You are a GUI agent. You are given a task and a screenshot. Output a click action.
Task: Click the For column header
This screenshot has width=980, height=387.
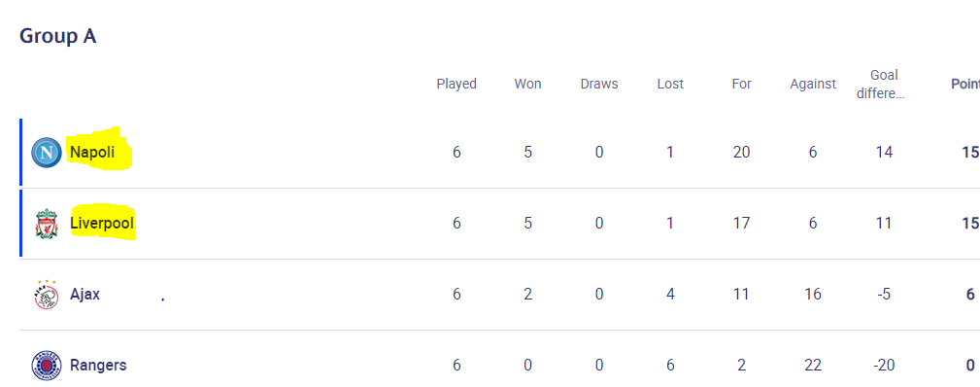click(x=741, y=84)
